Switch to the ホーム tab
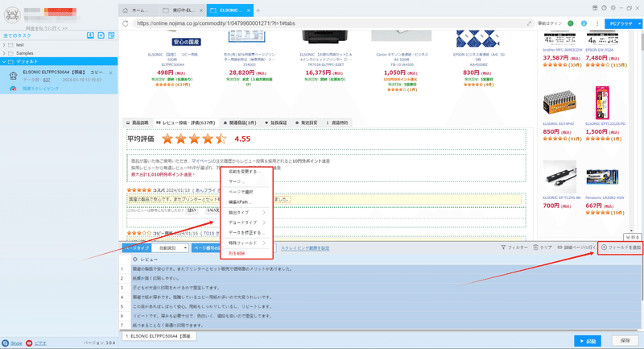The image size is (644, 349). coord(139,10)
